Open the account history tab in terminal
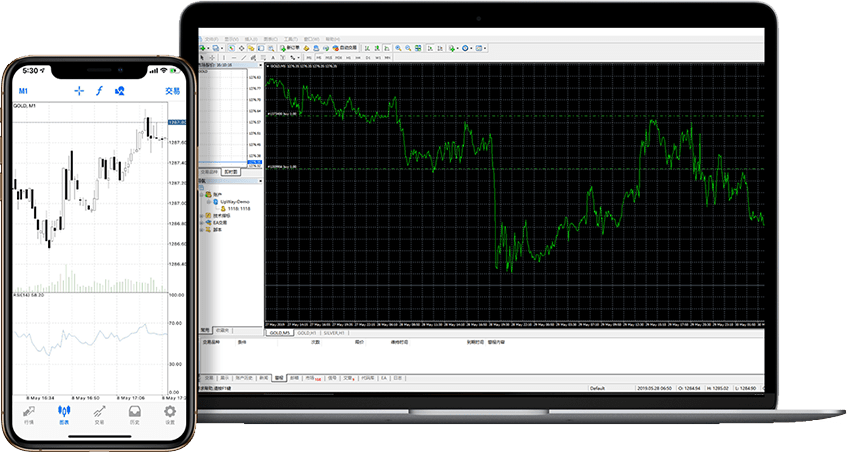Image resolution: width=851 pixels, height=461 pixels. [244, 378]
